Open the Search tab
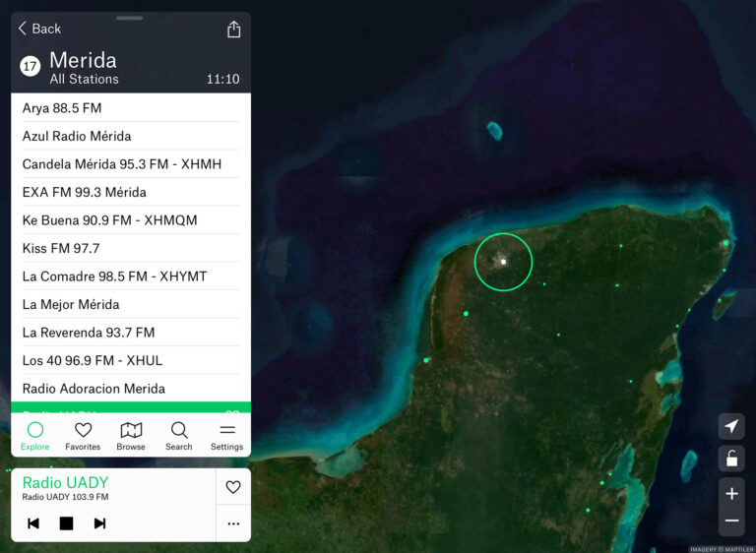This screenshot has height=553, width=756. point(179,436)
